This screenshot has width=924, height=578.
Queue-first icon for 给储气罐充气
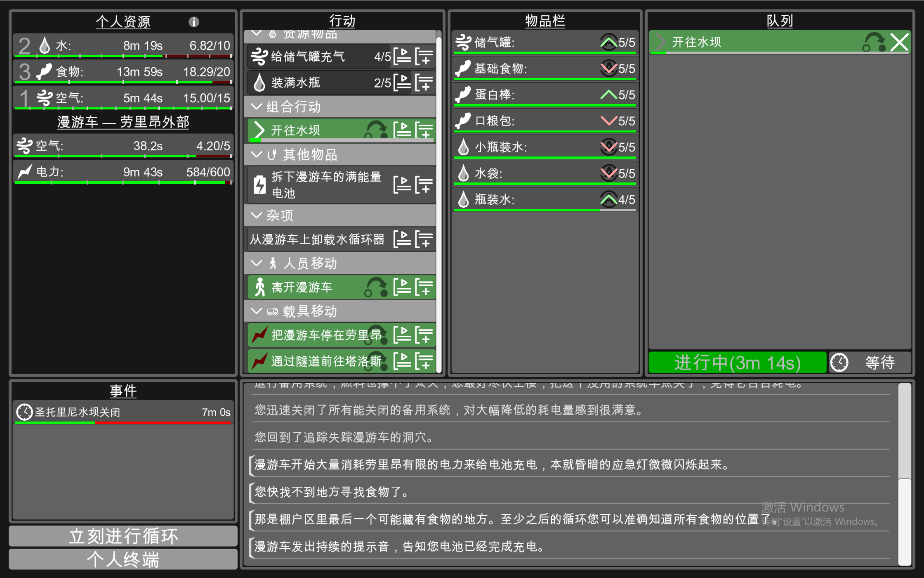pyautogui.click(x=402, y=57)
